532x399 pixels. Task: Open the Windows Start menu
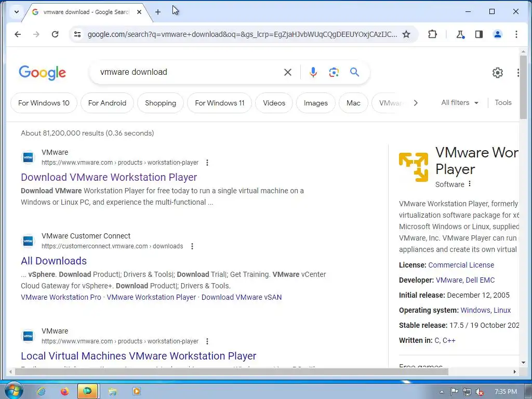tap(14, 391)
